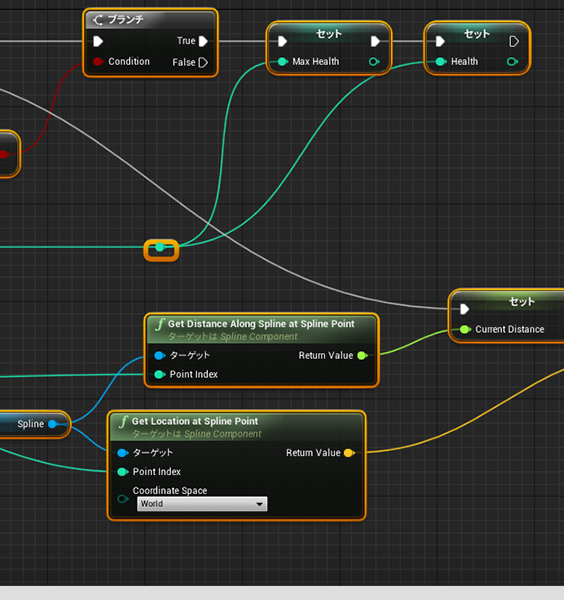Click the Branch node's False exec pin
Viewport: 564px width, 600px height.
click(203, 62)
